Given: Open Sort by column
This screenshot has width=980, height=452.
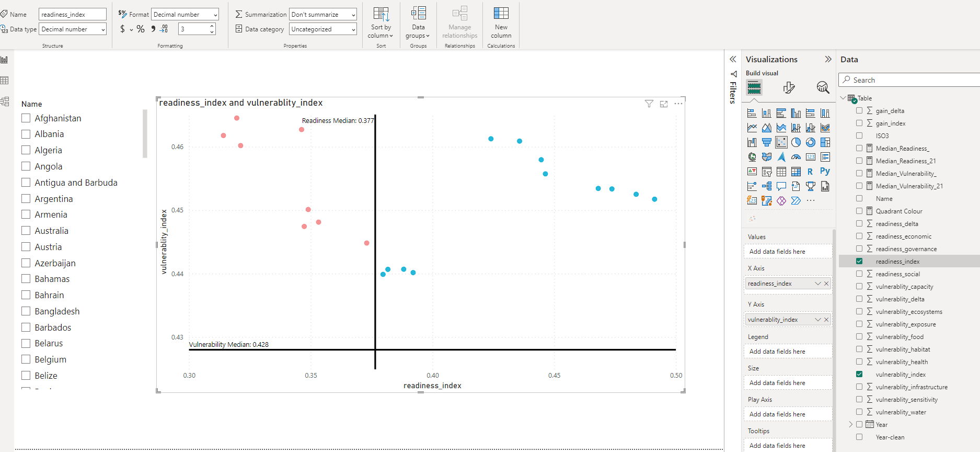Looking at the screenshot, I should point(381,23).
